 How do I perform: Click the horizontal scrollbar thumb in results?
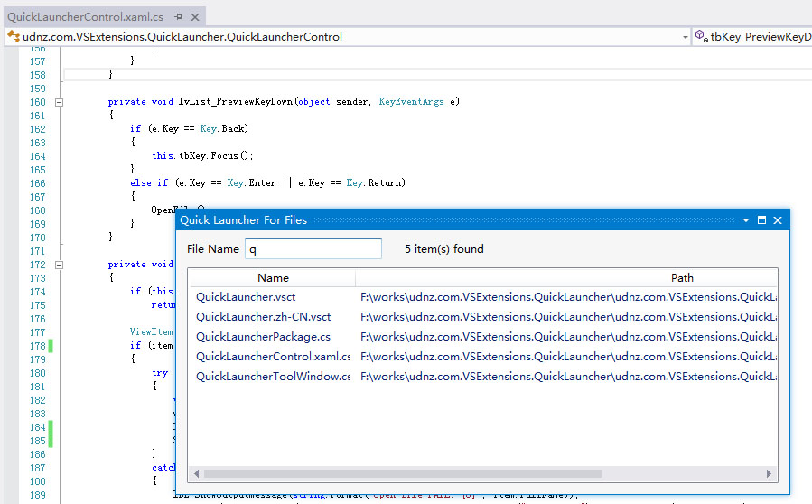point(402,473)
